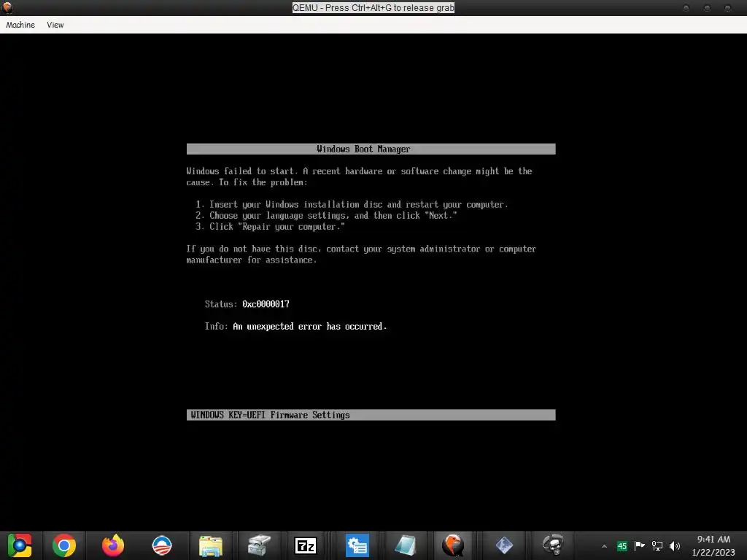Open the notepad taskbar icon
Image resolution: width=747 pixels, height=560 pixels.
(x=406, y=545)
